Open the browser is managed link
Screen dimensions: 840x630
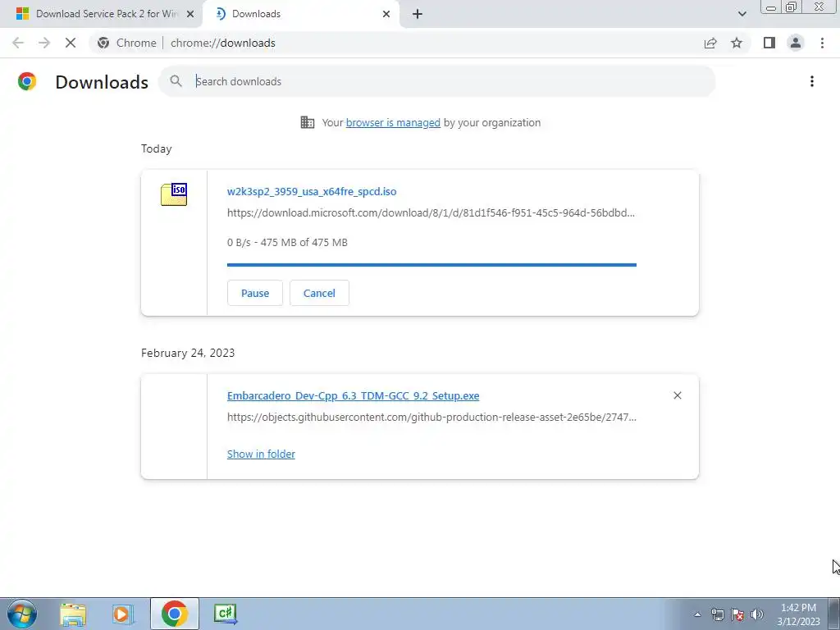click(393, 123)
